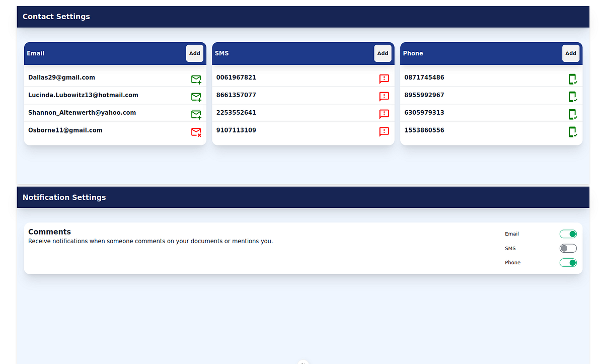
Task: Click the phone number 0871745486
Action: 424,77
